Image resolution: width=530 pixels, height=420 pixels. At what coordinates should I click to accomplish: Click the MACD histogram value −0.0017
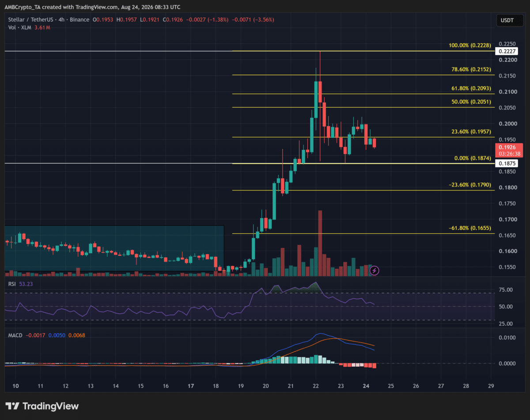tap(35, 335)
